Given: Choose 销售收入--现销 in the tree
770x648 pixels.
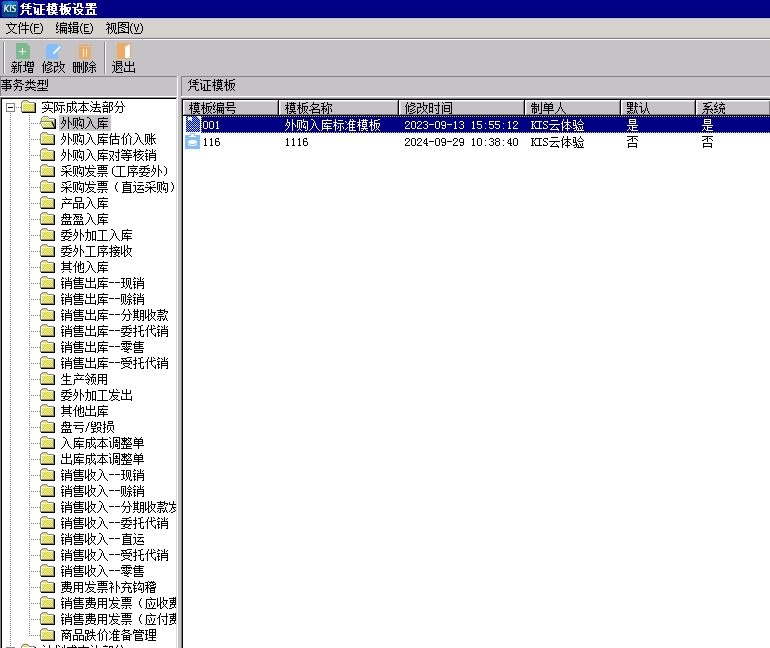Looking at the screenshot, I should point(102,475).
